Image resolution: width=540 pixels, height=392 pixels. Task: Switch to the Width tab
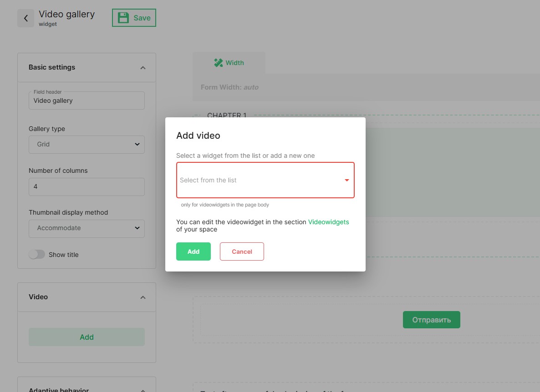(229, 63)
